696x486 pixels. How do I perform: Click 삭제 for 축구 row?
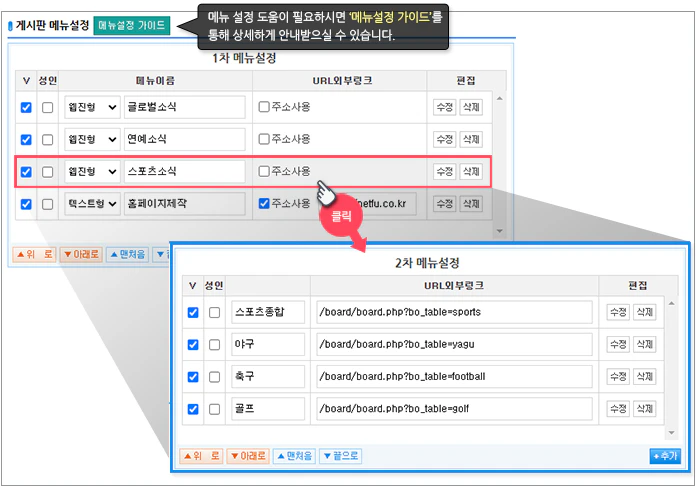coord(645,376)
